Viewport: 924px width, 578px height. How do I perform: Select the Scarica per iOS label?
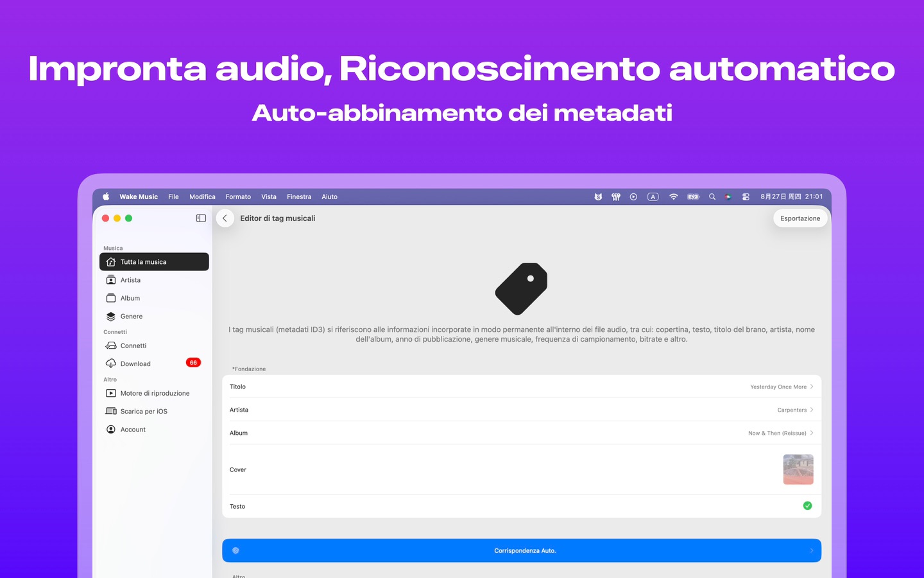pos(144,411)
